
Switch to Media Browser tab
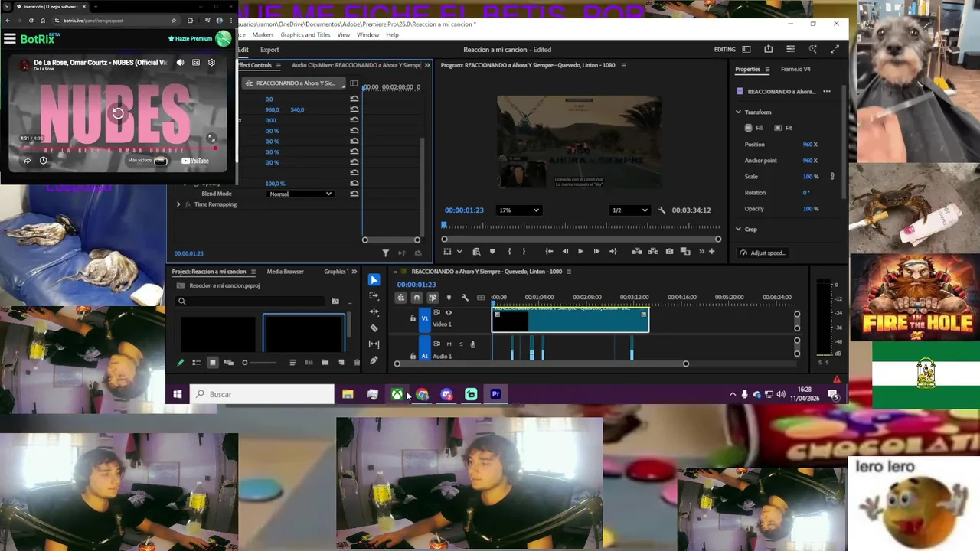[285, 272]
